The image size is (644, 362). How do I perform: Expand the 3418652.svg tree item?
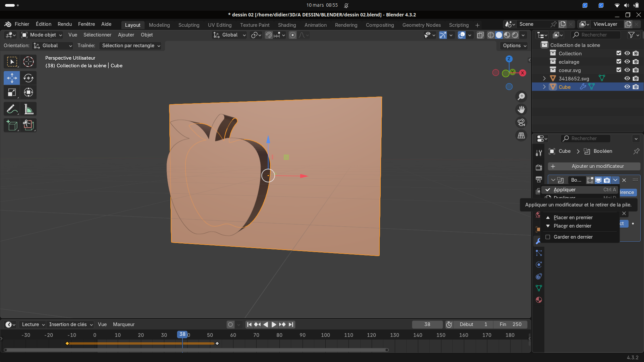click(x=544, y=78)
